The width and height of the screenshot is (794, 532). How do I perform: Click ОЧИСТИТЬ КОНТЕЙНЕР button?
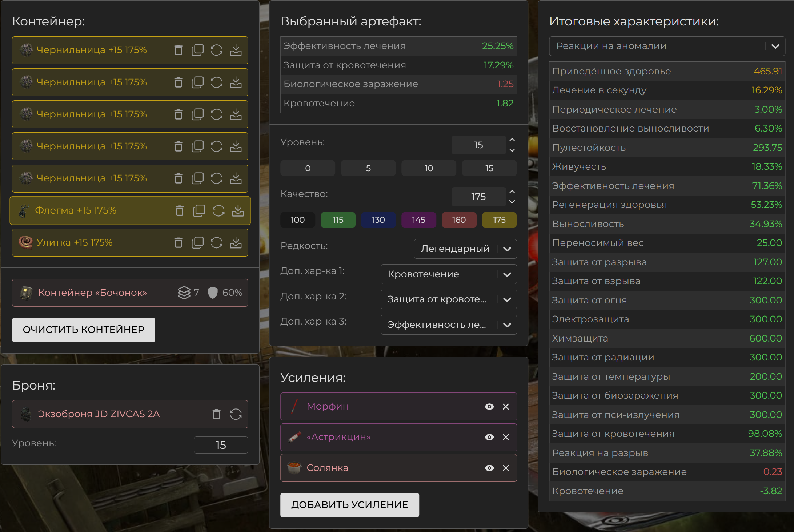[x=84, y=330]
